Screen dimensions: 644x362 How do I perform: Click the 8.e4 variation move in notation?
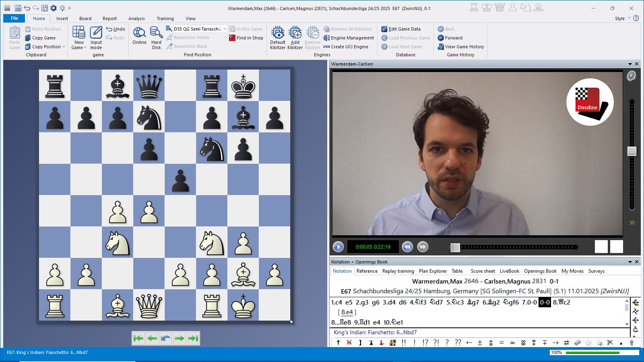(x=347, y=312)
